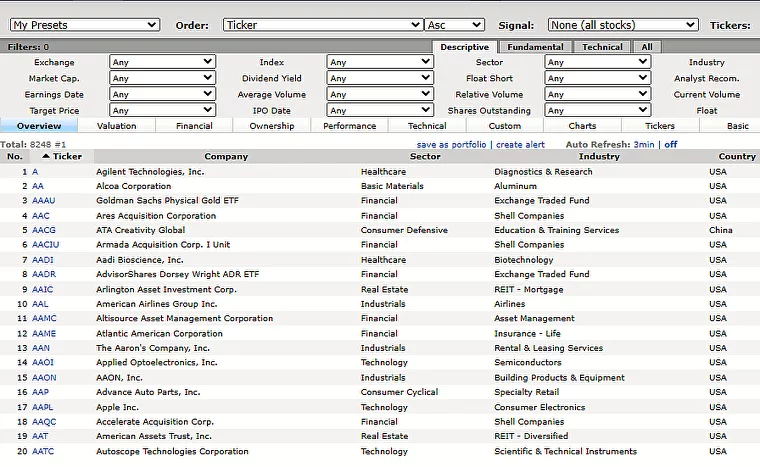Screen dimensions: 760x467
Task: Open the AAPL ticker link
Action: tap(42, 407)
